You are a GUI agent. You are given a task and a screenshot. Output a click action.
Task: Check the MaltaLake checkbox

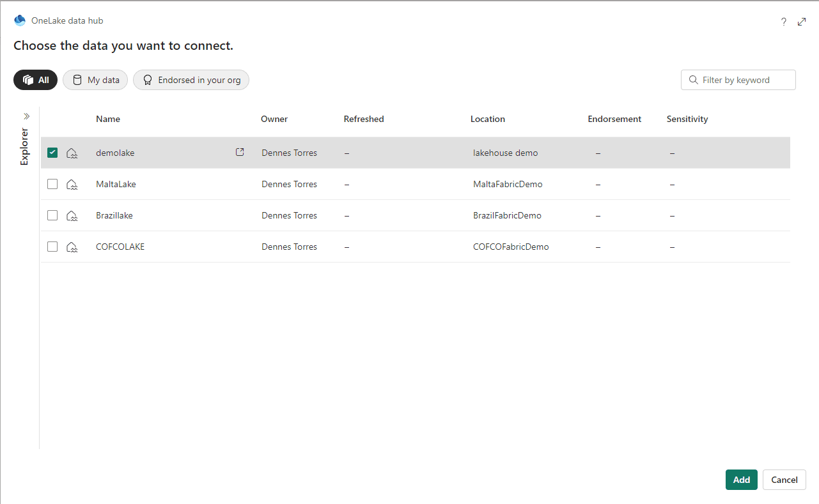click(52, 184)
